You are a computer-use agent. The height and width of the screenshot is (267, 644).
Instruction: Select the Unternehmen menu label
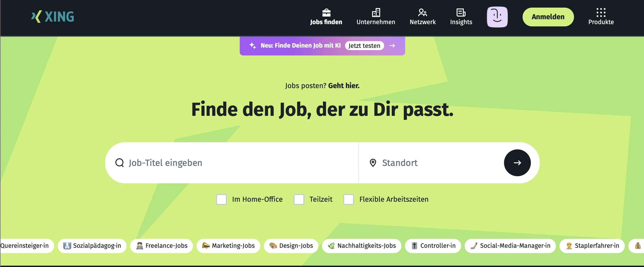376,22
